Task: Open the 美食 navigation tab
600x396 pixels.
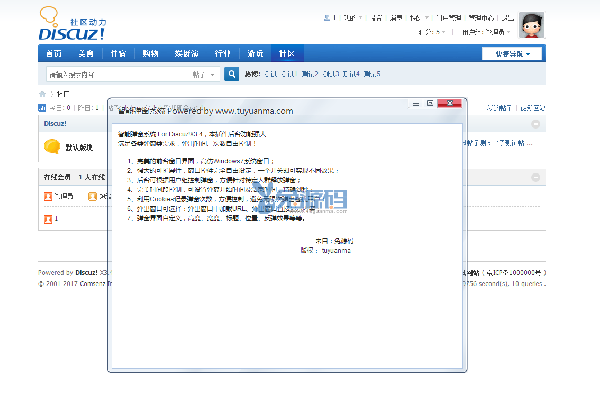Action: click(x=86, y=54)
